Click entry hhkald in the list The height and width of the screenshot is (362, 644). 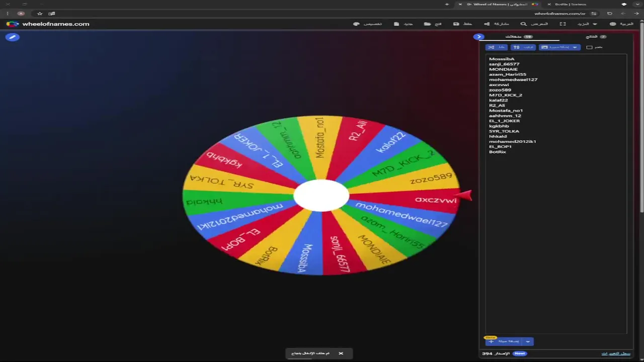tap(498, 136)
